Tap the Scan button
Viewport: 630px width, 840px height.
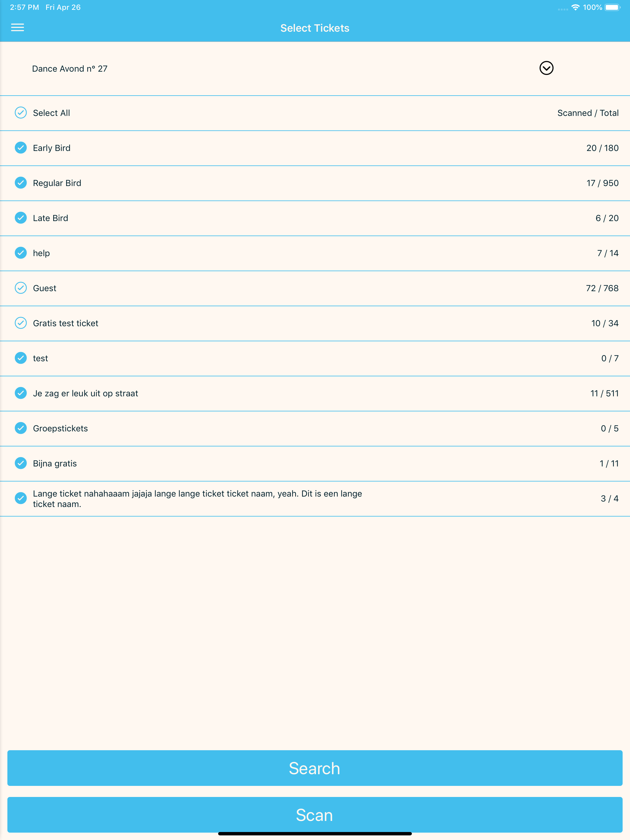pyautogui.click(x=315, y=815)
